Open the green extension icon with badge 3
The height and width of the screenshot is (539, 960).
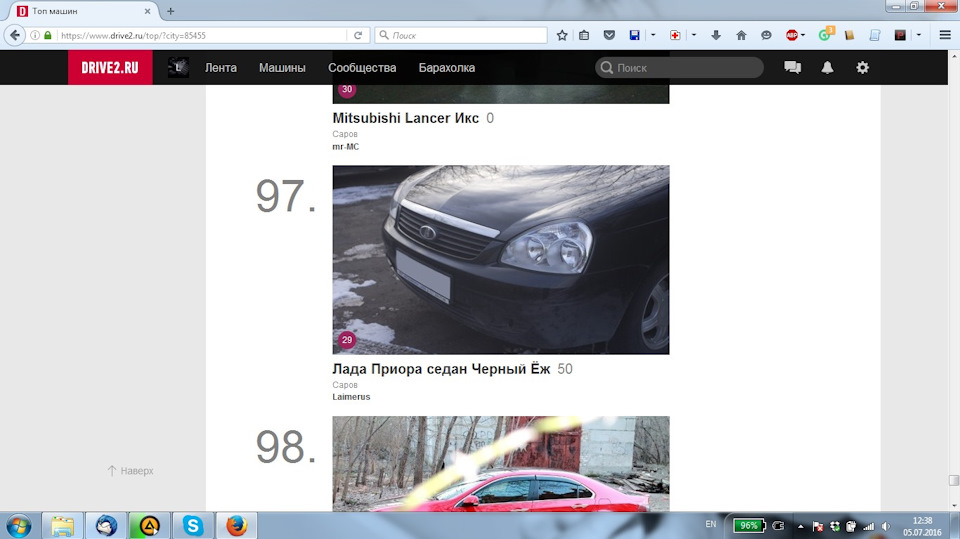[x=825, y=34]
